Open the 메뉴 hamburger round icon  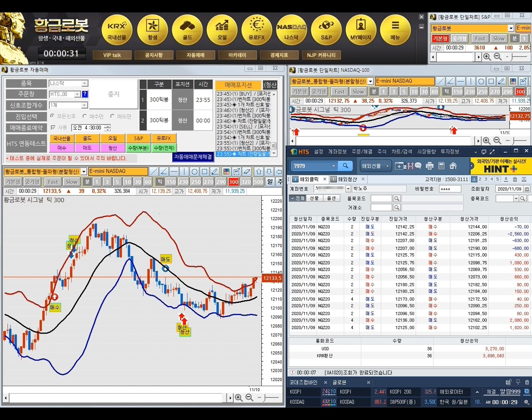tap(395, 31)
